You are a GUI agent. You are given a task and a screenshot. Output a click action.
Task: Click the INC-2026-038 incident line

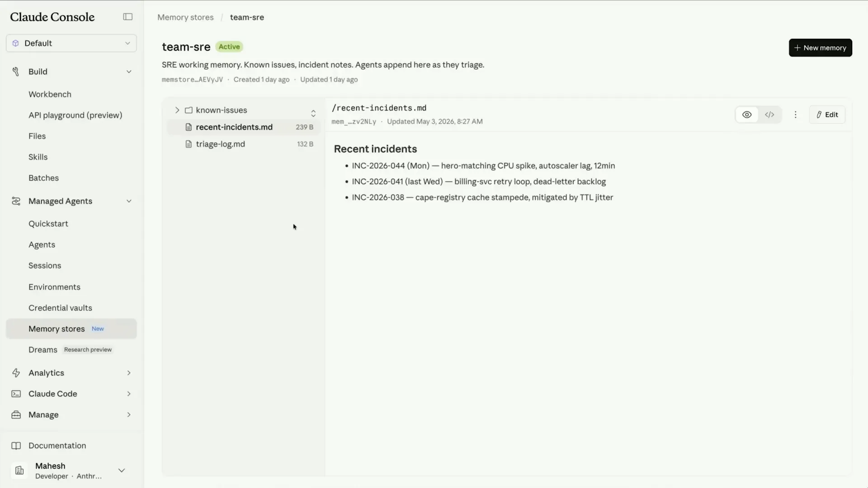click(x=482, y=197)
